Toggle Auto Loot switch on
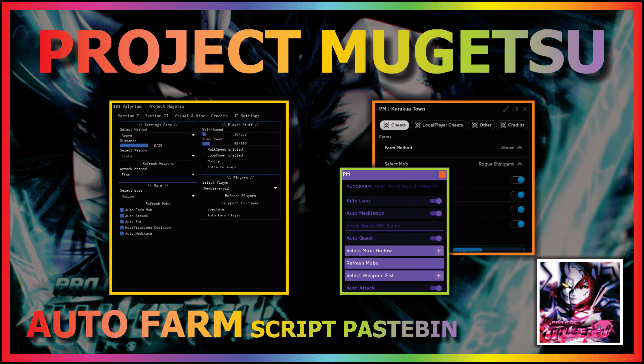The height and width of the screenshot is (364, 644). [435, 201]
